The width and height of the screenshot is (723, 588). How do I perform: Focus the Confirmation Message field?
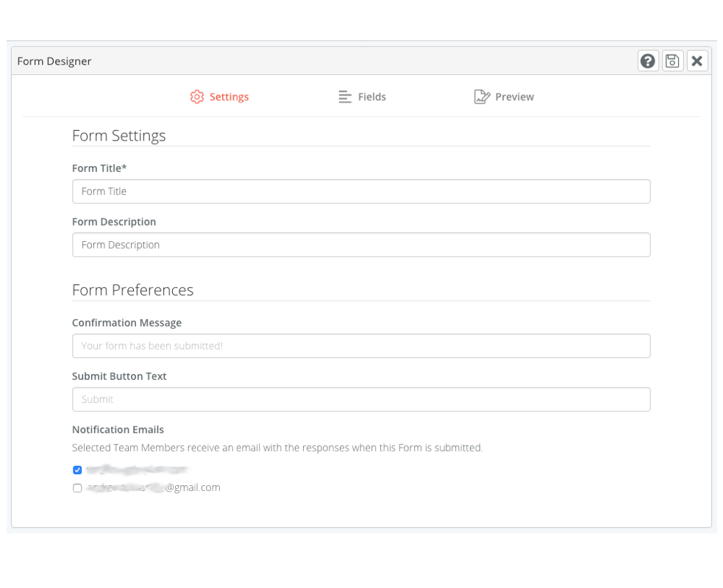click(x=360, y=345)
